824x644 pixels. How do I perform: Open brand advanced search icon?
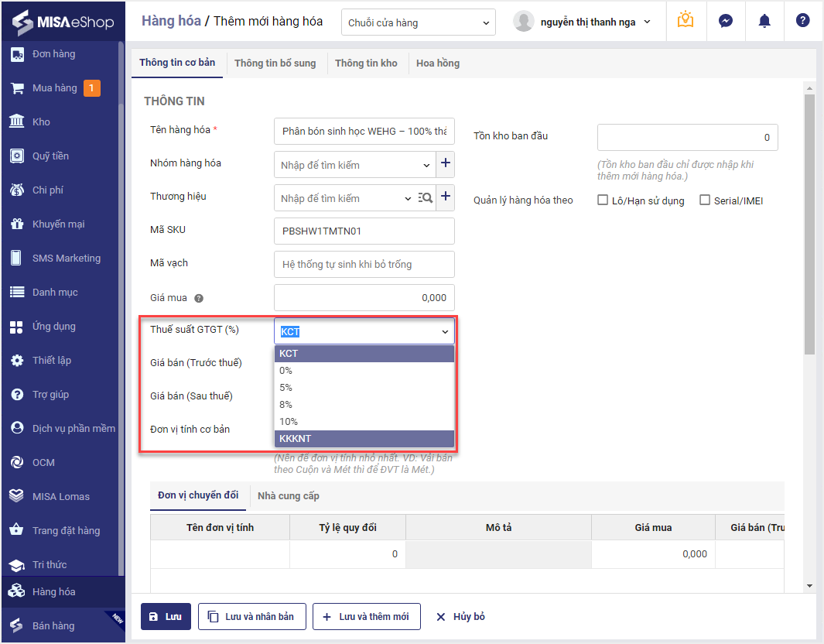click(x=426, y=198)
